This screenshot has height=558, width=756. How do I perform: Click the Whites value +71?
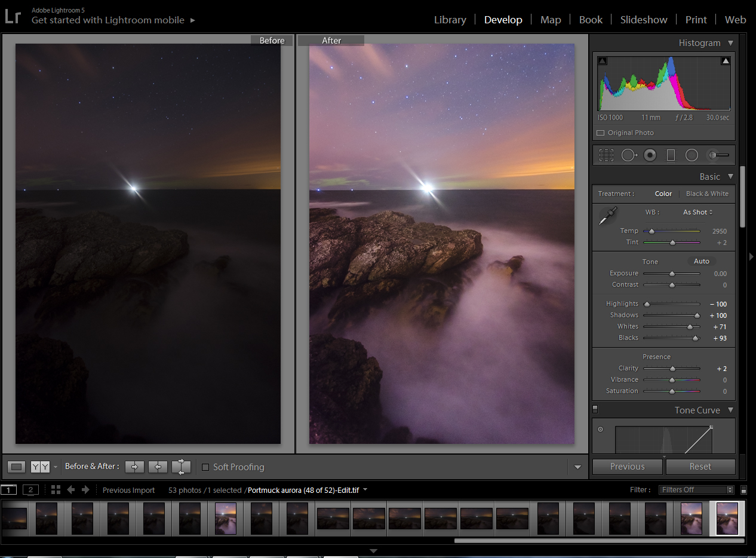click(x=720, y=327)
